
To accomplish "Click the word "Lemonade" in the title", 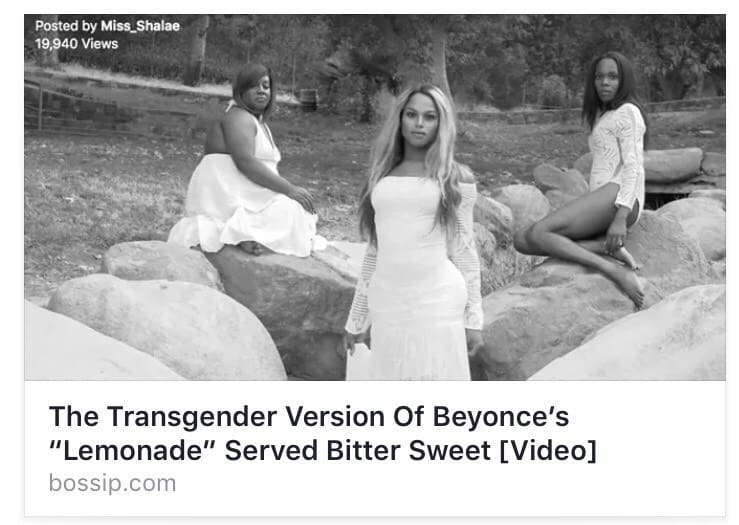I will point(133,451).
